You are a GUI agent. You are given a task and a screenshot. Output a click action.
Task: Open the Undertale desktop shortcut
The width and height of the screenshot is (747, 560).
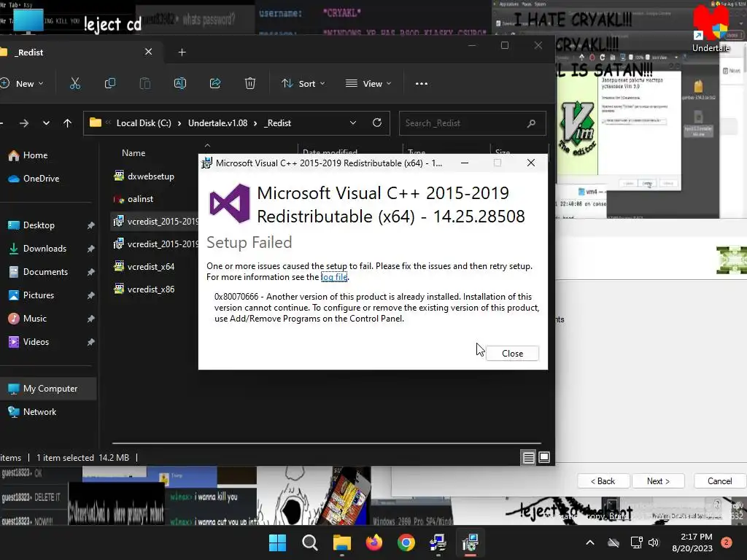[711, 28]
